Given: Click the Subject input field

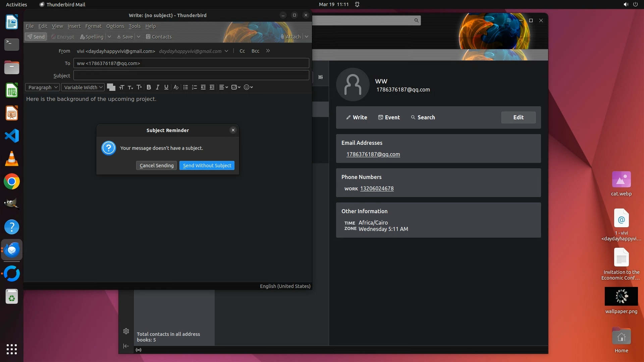Looking at the screenshot, I should click(191, 75).
